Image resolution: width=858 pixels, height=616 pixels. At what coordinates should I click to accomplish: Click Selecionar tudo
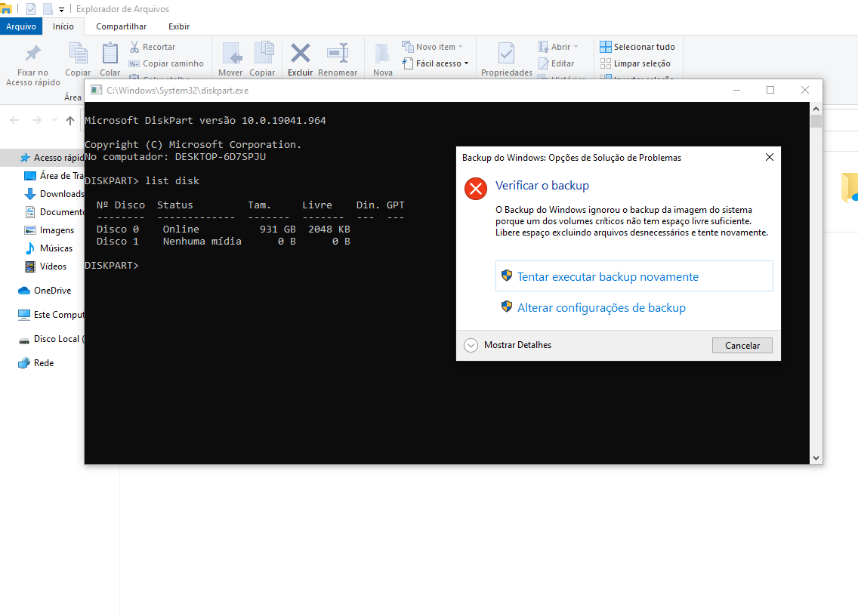[637, 47]
